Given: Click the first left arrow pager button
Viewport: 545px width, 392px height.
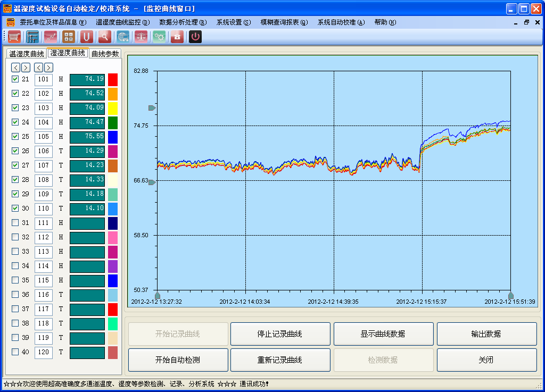Looking at the screenshot, I should (x=15, y=68).
